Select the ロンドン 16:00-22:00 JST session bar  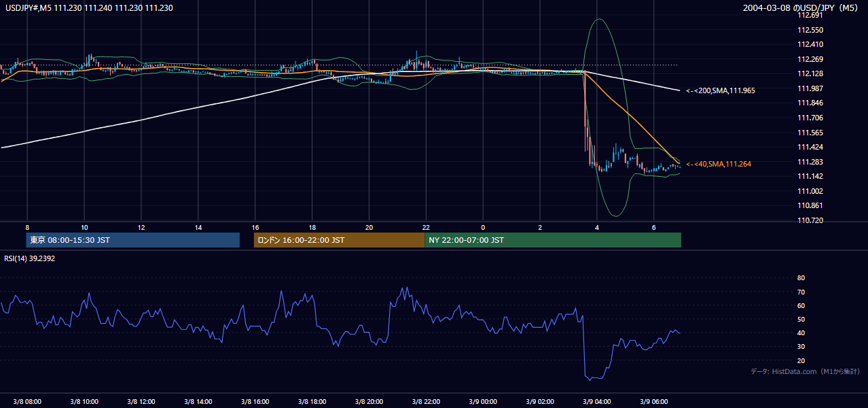(x=339, y=240)
